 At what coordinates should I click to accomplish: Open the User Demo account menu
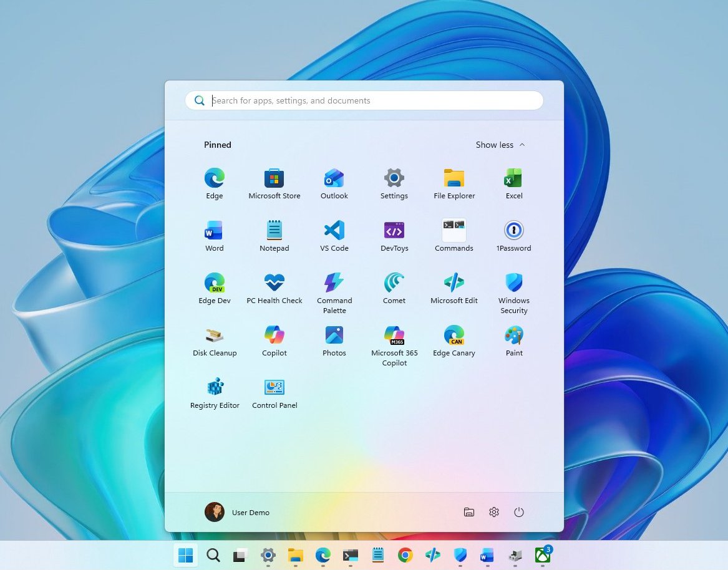(x=237, y=512)
